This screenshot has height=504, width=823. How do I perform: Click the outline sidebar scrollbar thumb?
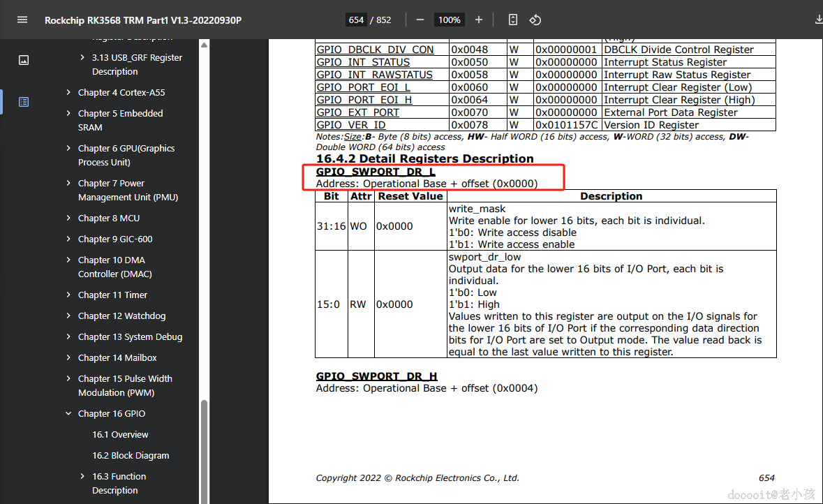pyautogui.click(x=204, y=452)
